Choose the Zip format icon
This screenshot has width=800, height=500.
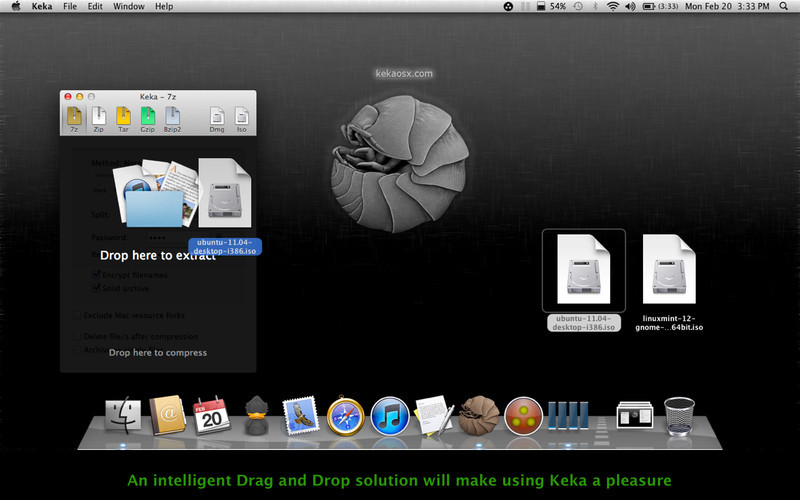point(99,119)
